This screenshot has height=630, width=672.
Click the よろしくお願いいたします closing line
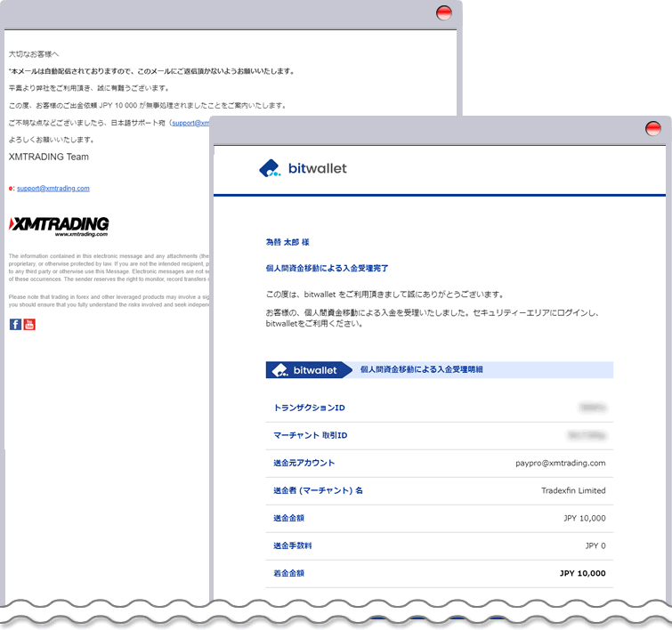(x=52, y=140)
